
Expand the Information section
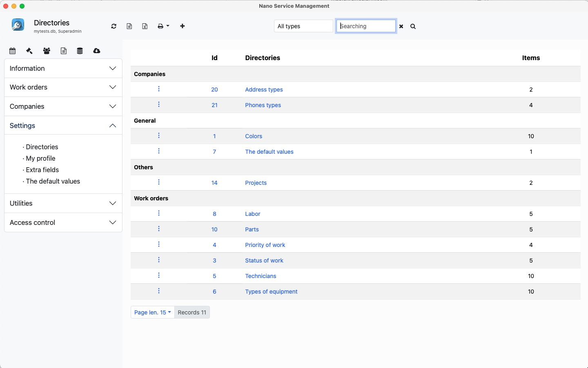tap(63, 68)
